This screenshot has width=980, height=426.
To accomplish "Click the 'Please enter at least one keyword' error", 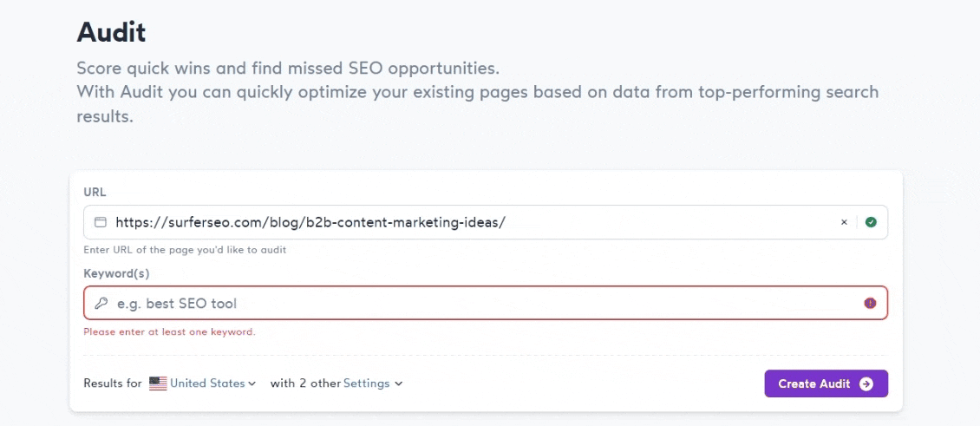I will tap(169, 331).
